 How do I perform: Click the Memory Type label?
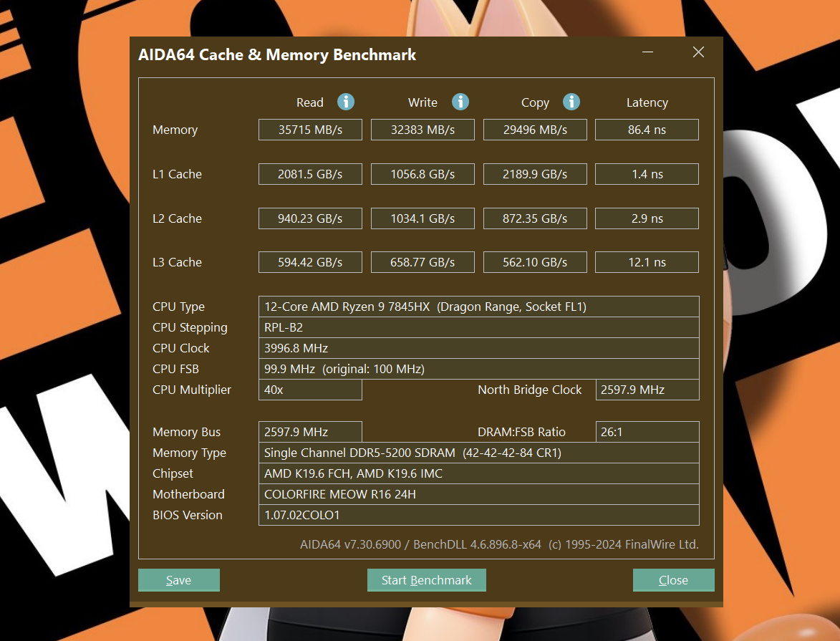point(189,453)
